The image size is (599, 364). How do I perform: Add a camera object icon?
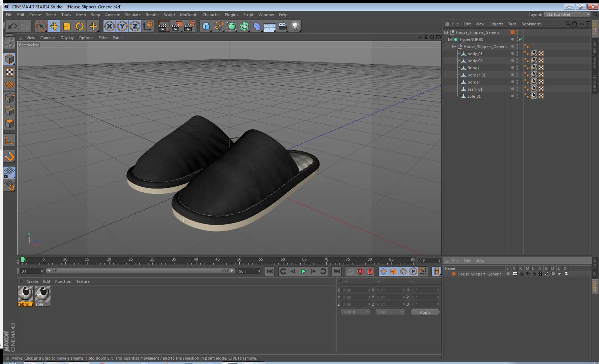coord(282,26)
